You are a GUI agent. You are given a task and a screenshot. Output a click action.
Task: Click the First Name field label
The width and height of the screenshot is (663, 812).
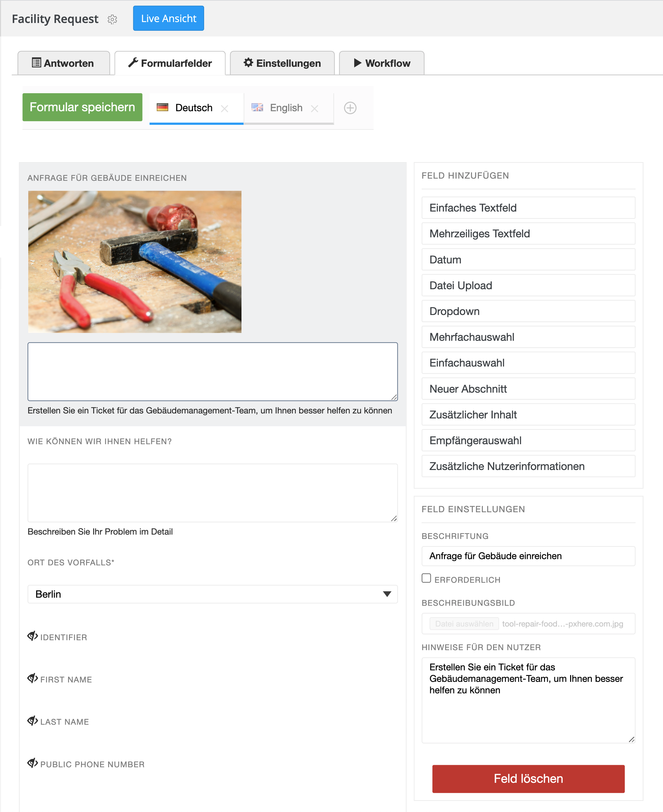tap(66, 680)
